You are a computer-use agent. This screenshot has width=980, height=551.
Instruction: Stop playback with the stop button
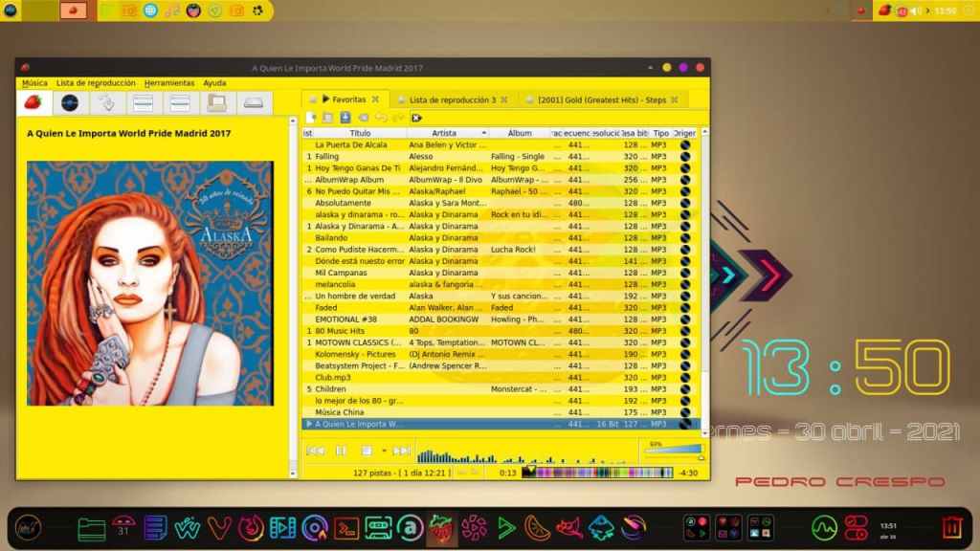pyautogui.click(x=367, y=451)
